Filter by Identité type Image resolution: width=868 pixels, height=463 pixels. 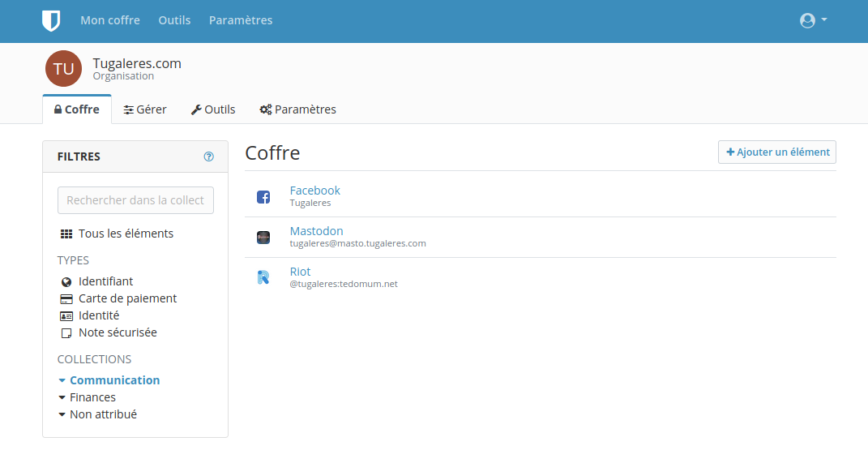(x=99, y=315)
